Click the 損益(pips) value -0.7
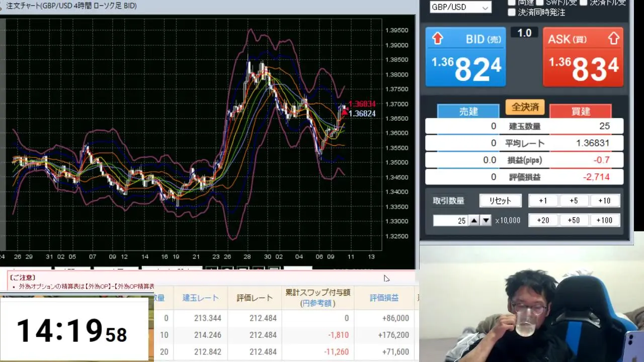The image size is (644, 362). [602, 160]
